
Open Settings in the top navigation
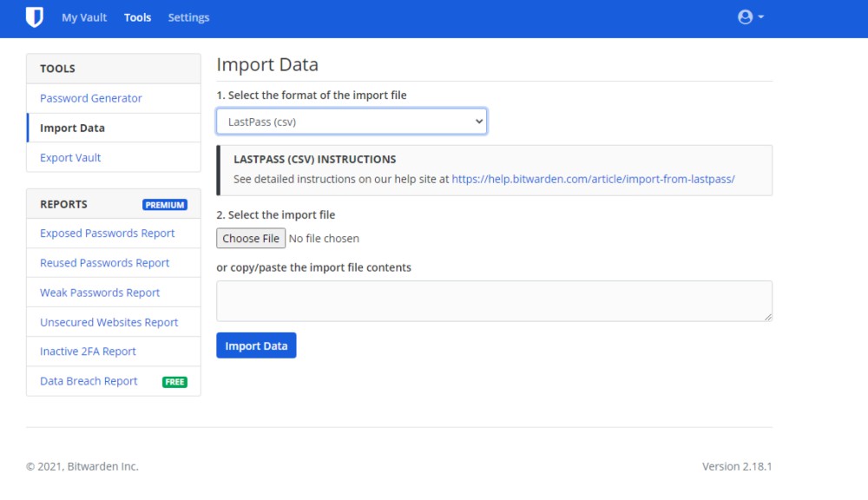188,17
